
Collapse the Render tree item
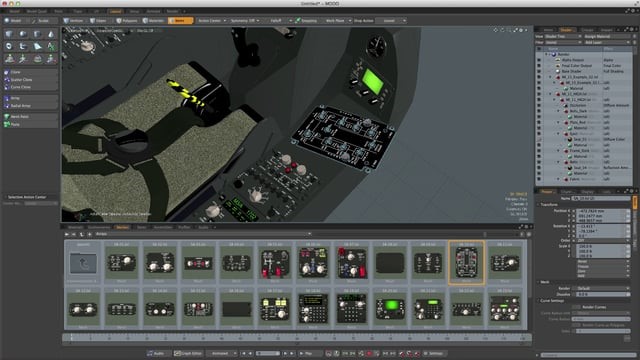pos(547,54)
